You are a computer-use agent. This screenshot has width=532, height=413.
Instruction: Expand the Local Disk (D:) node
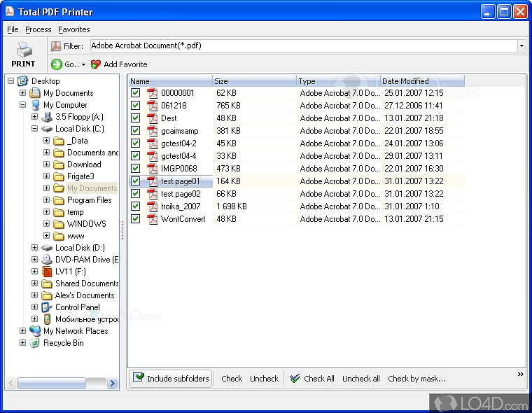tap(34, 247)
